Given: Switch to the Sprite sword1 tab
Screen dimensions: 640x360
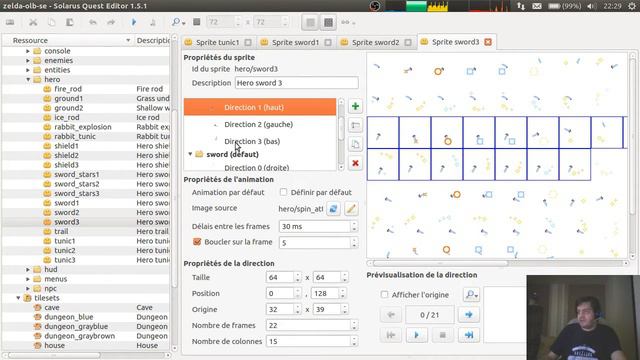Looking at the screenshot, I should point(295,42).
